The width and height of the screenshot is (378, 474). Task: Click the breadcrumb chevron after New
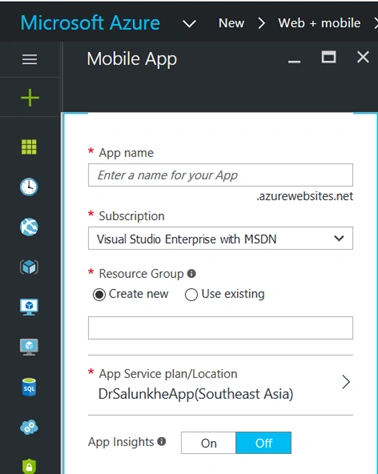(262, 23)
